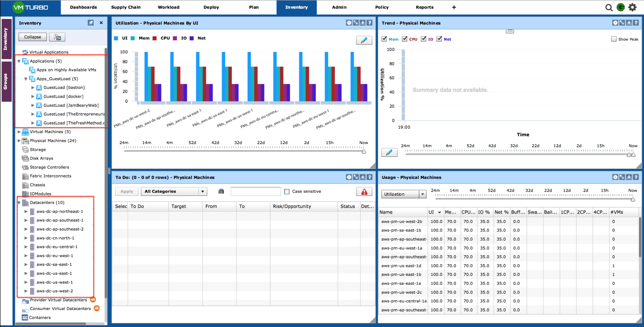Pin the Inventory panel
The width and height of the screenshot is (644, 327).
(x=91, y=23)
